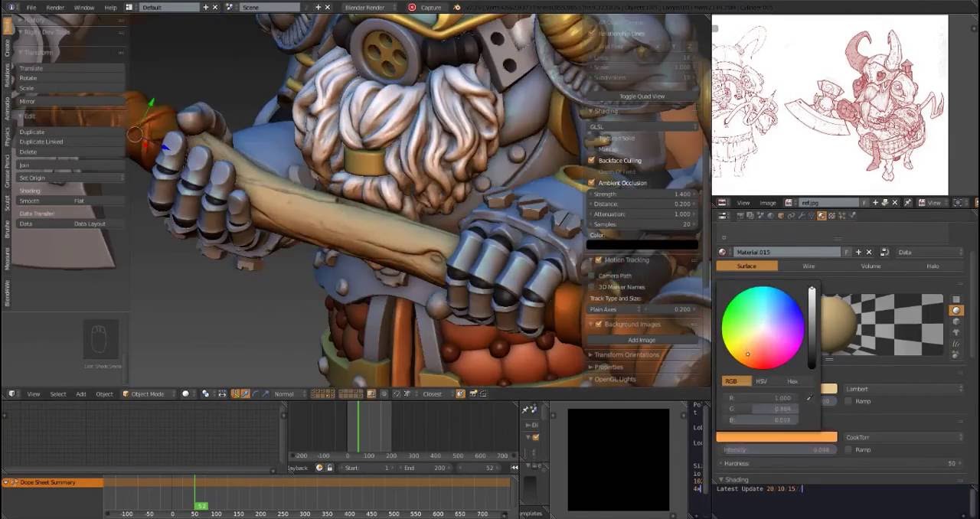Screen dimensions: 980x519
Task: Click the End frame field
Action: [426, 468]
